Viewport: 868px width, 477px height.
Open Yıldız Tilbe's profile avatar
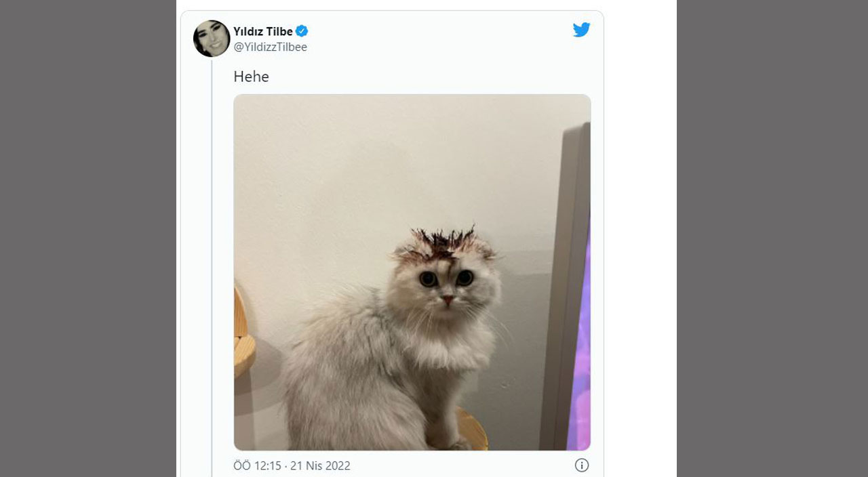(x=212, y=39)
